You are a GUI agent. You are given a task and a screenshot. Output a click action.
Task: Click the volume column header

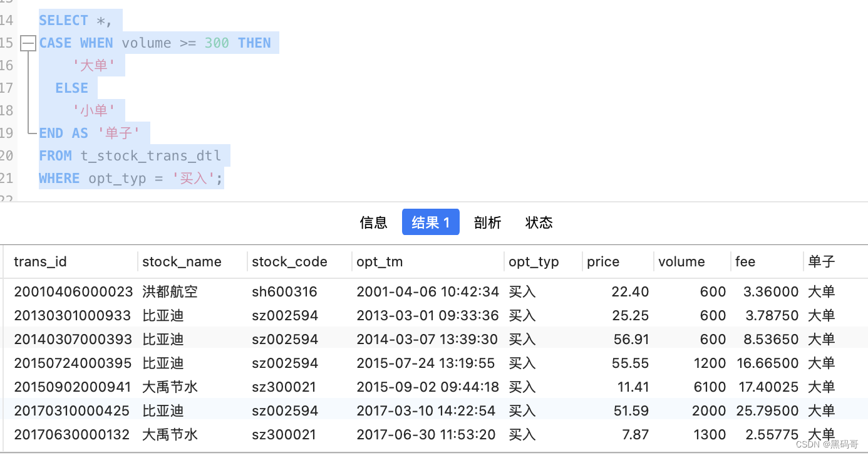681,262
